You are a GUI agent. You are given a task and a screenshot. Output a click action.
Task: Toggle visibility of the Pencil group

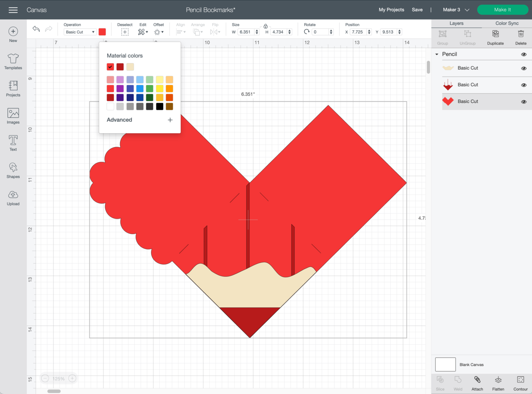click(x=523, y=54)
